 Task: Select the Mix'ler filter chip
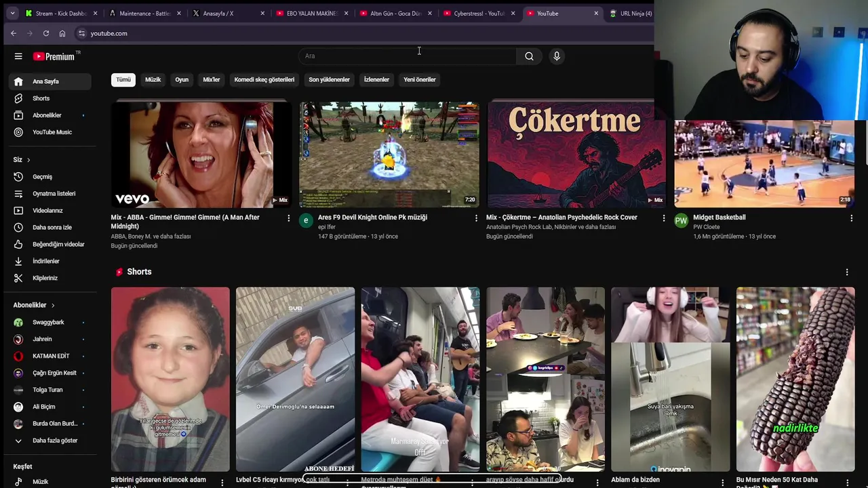212,79
